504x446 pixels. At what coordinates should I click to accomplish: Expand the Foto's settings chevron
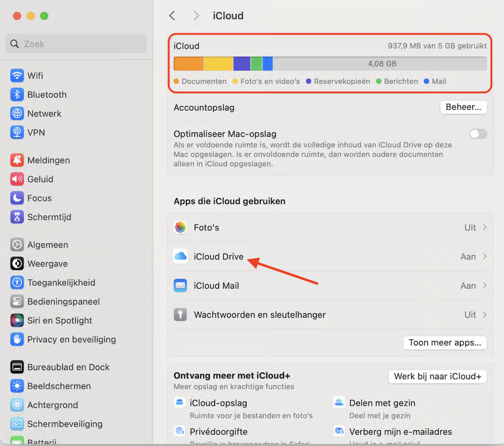486,227
